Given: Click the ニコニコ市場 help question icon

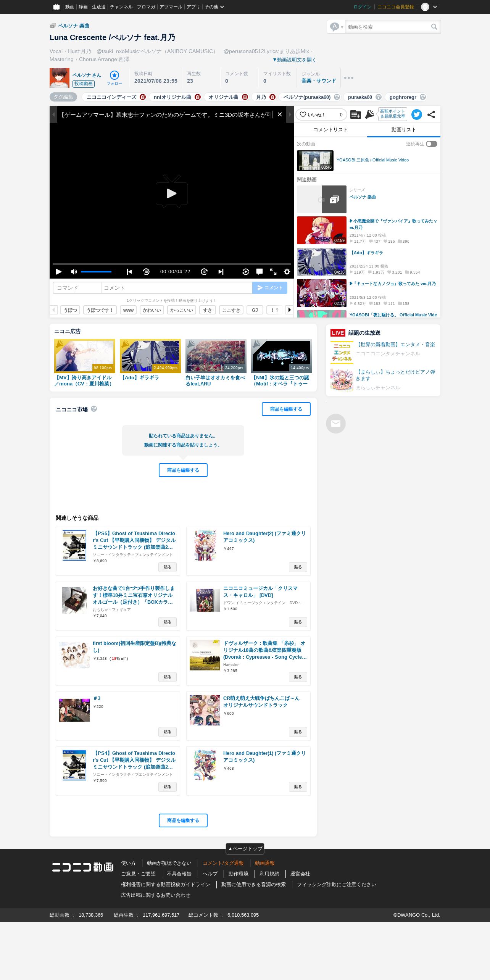Looking at the screenshot, I should 94,409.
